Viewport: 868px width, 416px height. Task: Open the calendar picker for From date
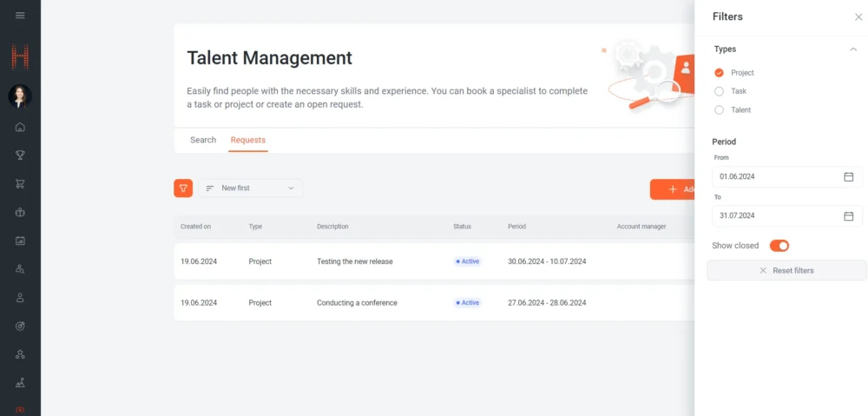tap(848, 177)
